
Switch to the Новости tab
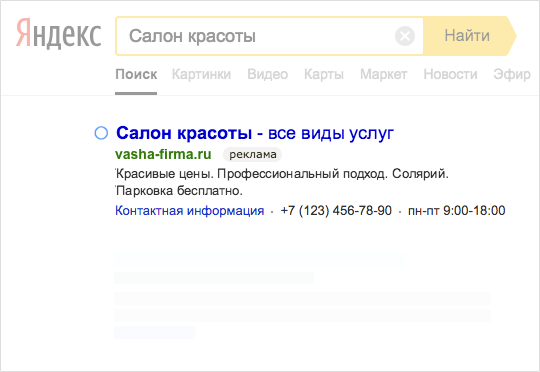tap(450, 74)
